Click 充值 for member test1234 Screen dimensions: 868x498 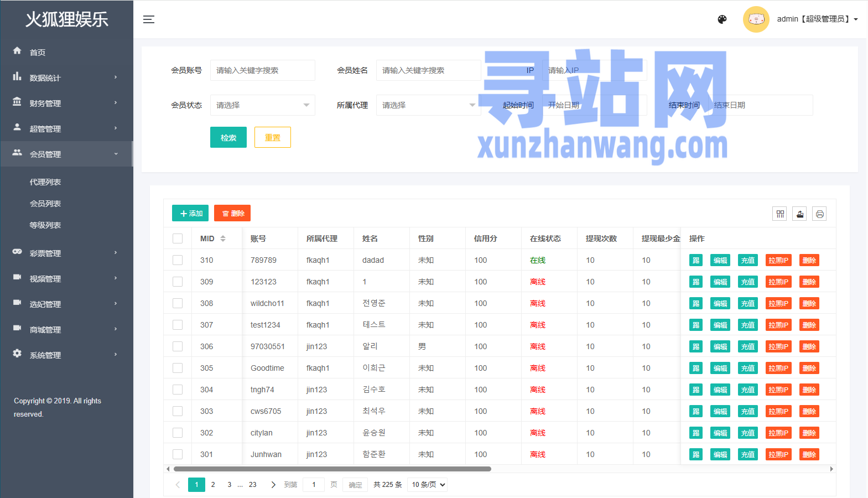[x=748, y=325]
